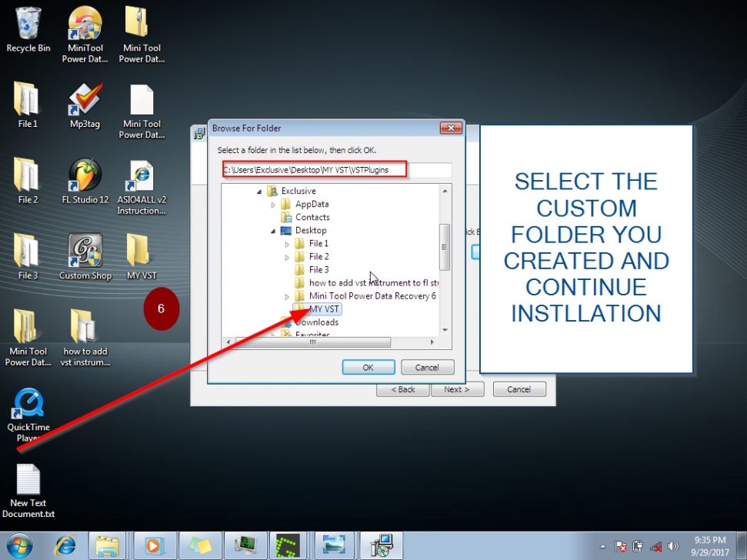This screenshot has height=560, width=747.
Task: Launch Internet Explorer from the taskbar
Action: 65,545
